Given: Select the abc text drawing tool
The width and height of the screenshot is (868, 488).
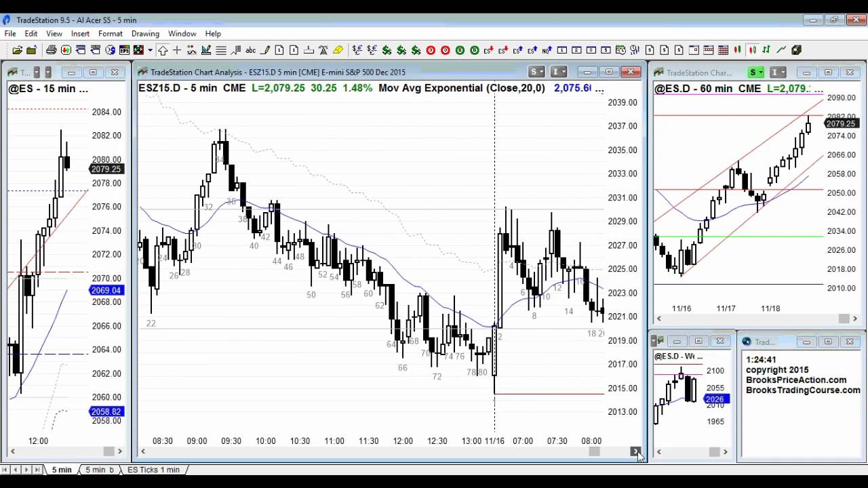Looking at the screenshot, I should point(250,50).
